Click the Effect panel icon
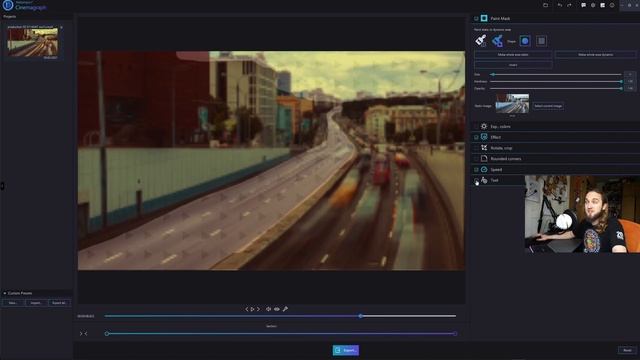 click(484, 137)
